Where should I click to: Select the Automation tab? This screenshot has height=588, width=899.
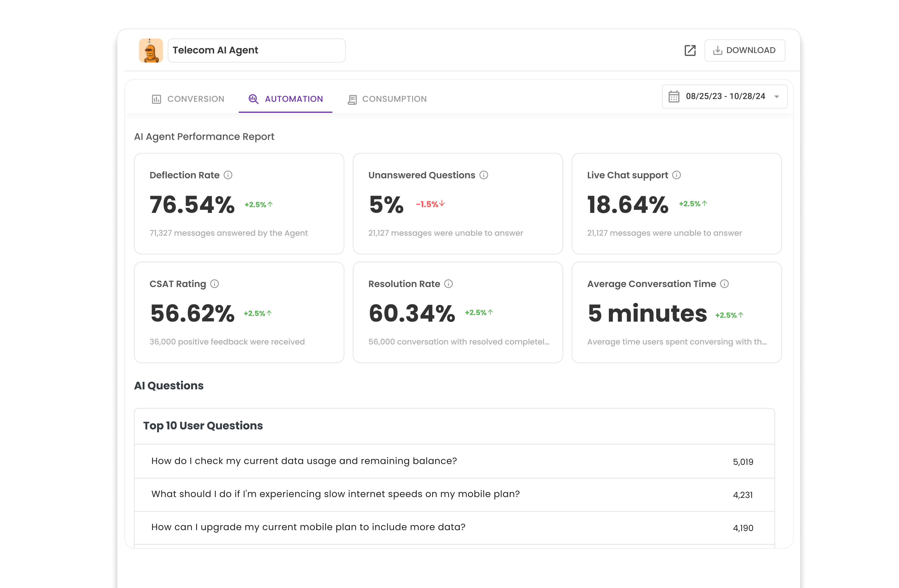point(286,99)
